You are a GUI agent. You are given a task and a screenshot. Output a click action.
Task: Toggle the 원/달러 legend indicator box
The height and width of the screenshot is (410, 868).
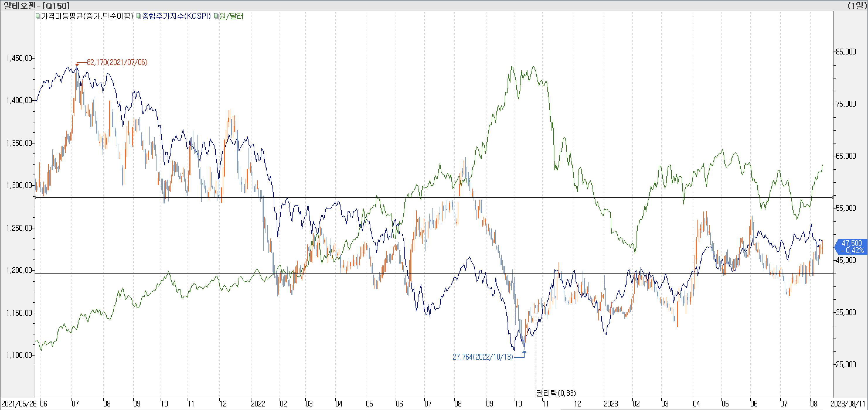coord(216,16)
